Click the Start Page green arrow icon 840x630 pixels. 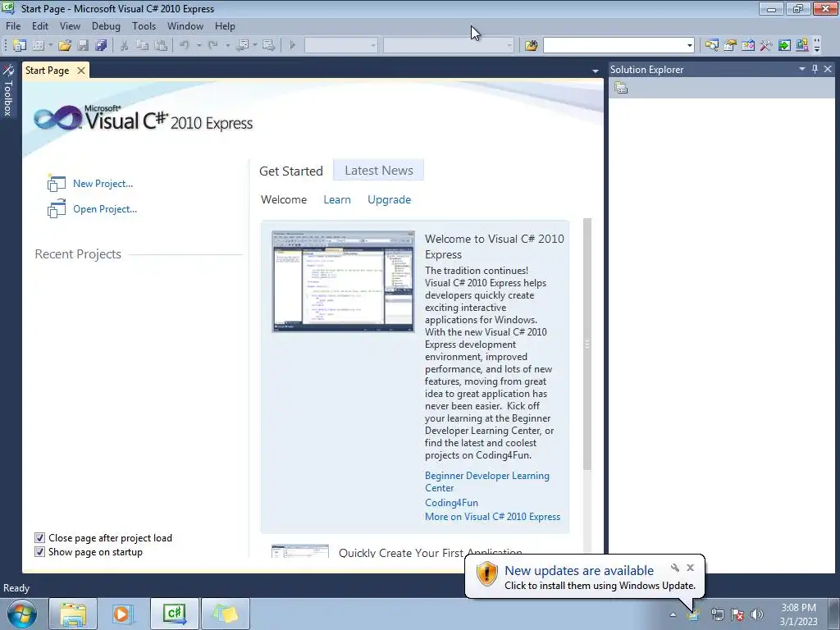[x=784, y=46]
